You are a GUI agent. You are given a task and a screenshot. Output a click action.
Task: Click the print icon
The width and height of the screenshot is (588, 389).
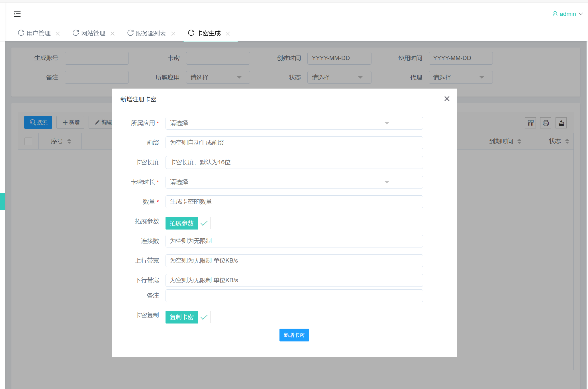(x=546, y=123)
